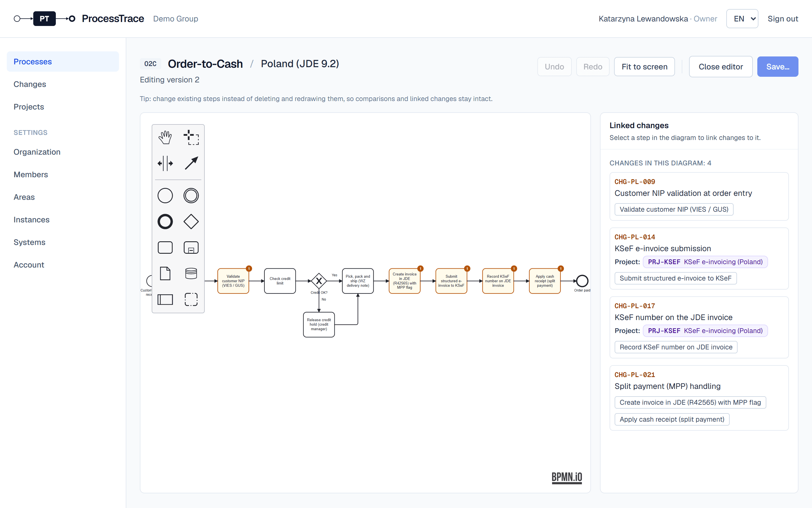Click the Close editor button

tap(720, 67)
